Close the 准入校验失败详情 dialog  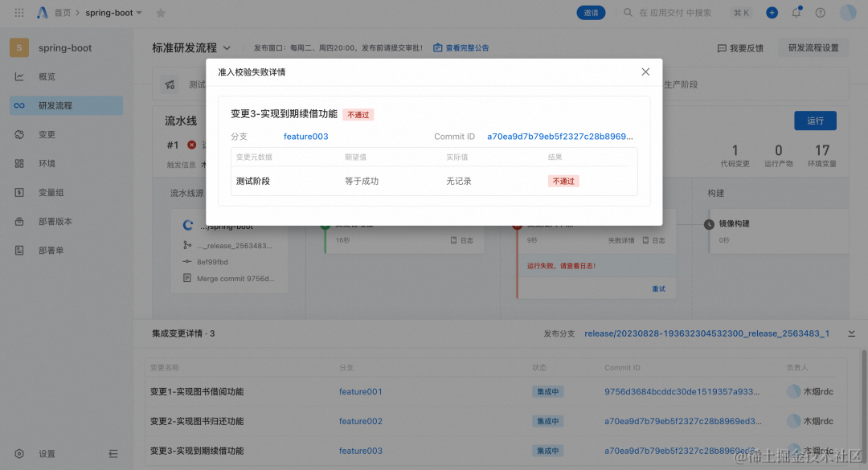(x=645, y=72)
